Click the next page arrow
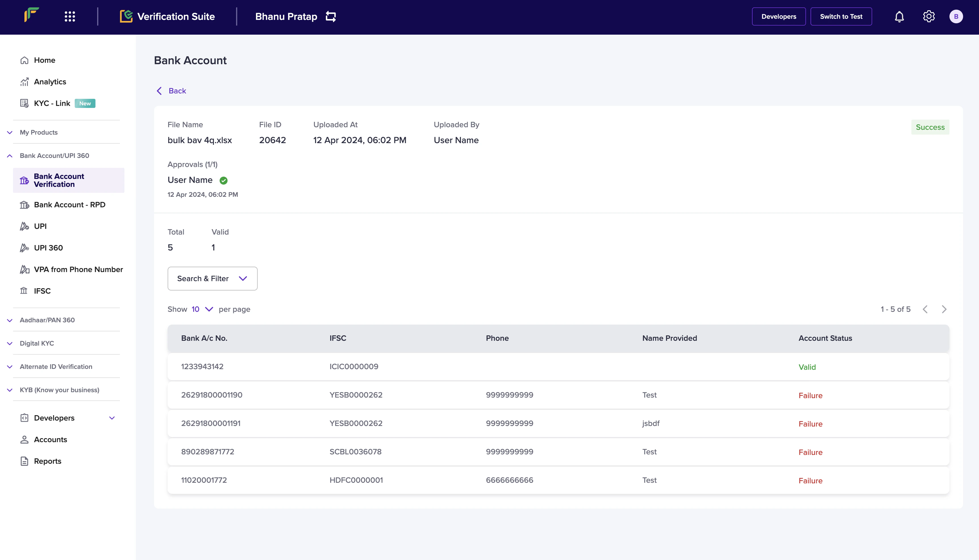 click(944, 309)
